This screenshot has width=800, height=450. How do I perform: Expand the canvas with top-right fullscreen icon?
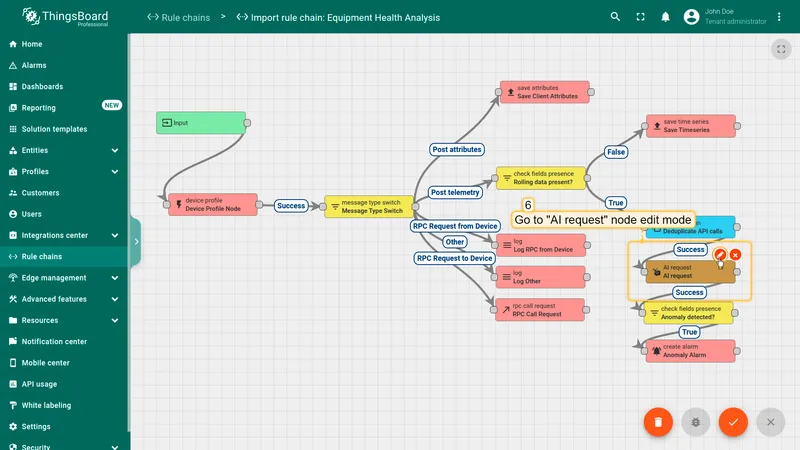click(x=781, y=49)
